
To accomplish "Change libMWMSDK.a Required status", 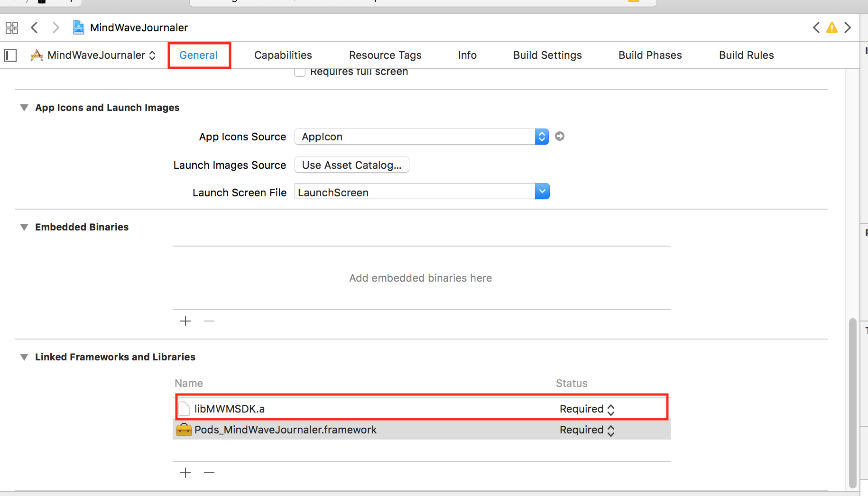I will tap(587, 409).
